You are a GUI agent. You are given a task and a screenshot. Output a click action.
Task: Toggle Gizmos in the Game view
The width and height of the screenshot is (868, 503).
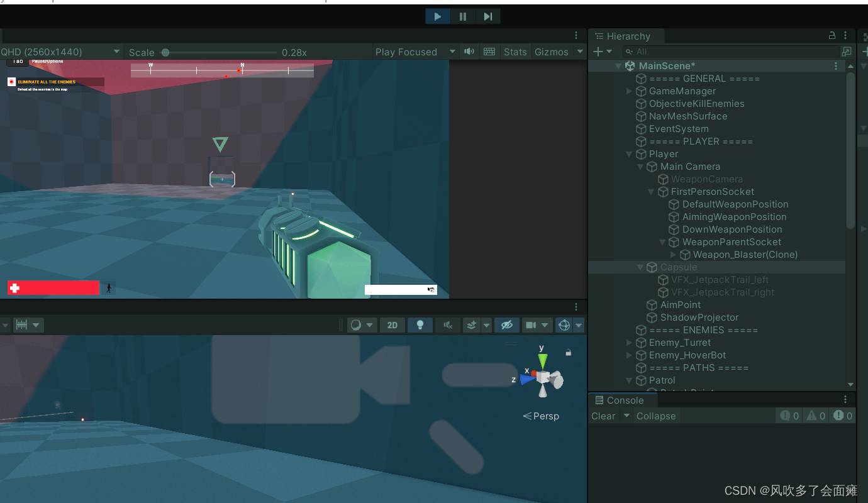click(552, 52)
